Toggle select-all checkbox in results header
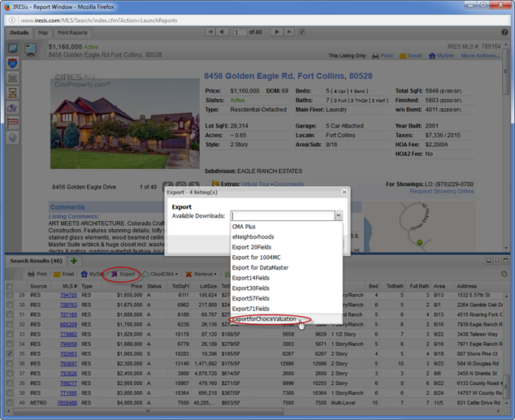Screen dimensions: 515x420 [10, 286]
